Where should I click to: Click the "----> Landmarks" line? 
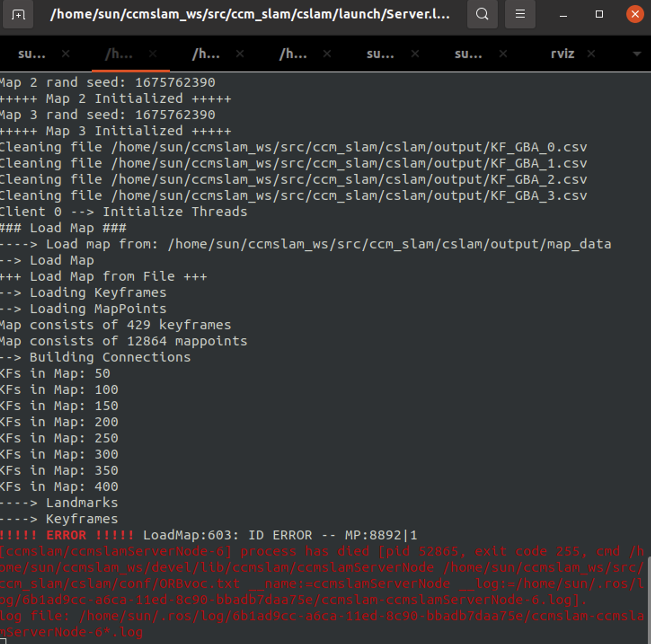coord(59,502)
